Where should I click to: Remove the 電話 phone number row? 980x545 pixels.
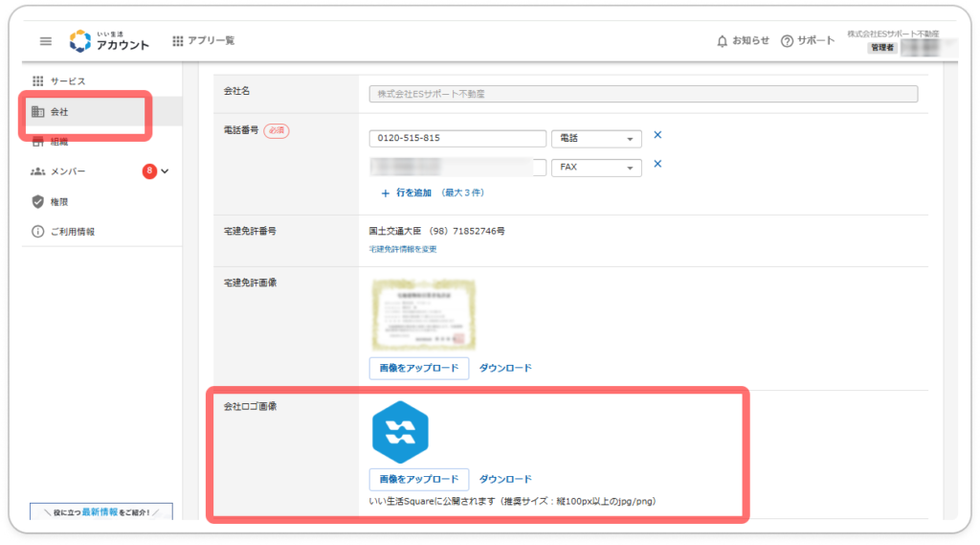(x=657, y=135)
